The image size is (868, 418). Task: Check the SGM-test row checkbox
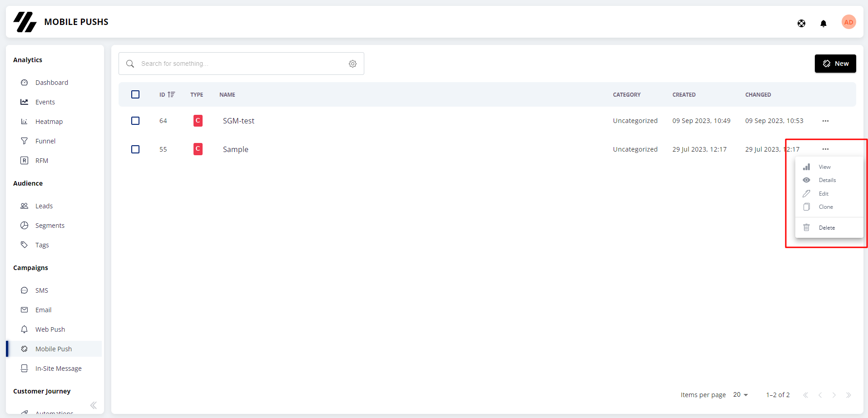coord(135,121)
